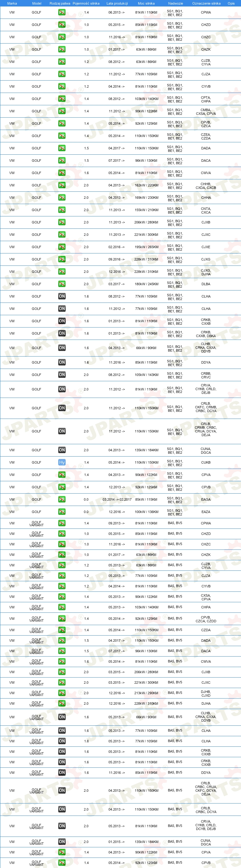
Task: Click engine code CUKB
Action: (x=206, y=462)
